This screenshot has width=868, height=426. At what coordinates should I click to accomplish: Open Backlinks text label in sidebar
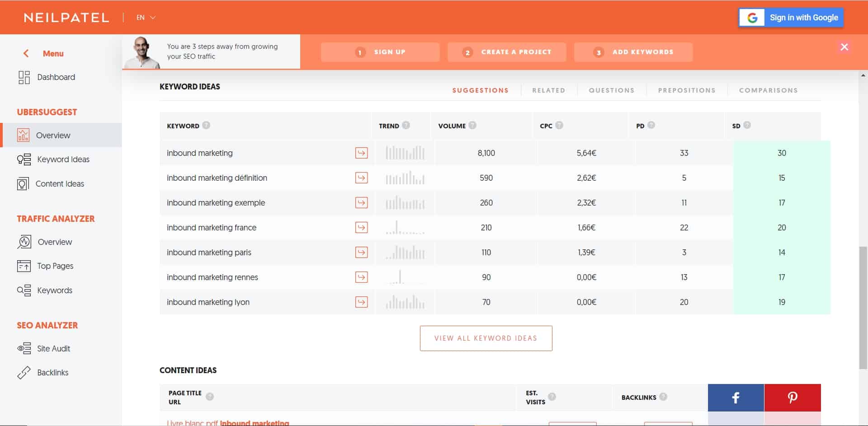pyautogui.click(x=53, y=373)
